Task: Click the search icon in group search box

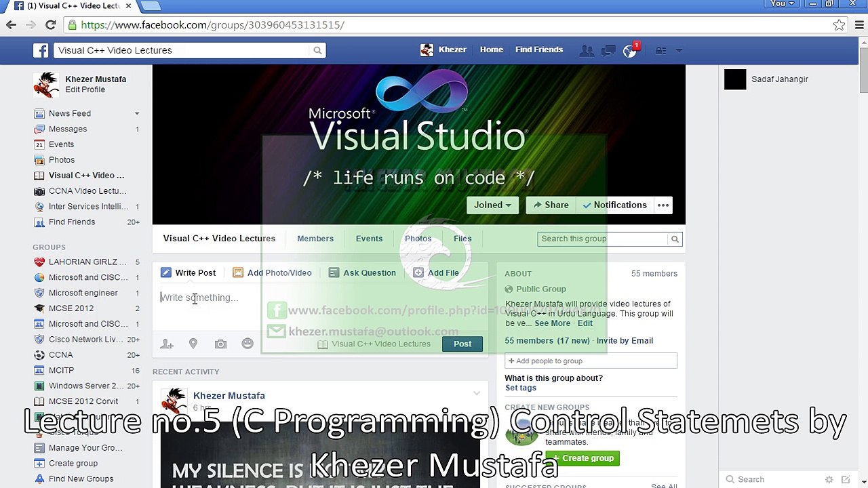Action: pos(675,239)
